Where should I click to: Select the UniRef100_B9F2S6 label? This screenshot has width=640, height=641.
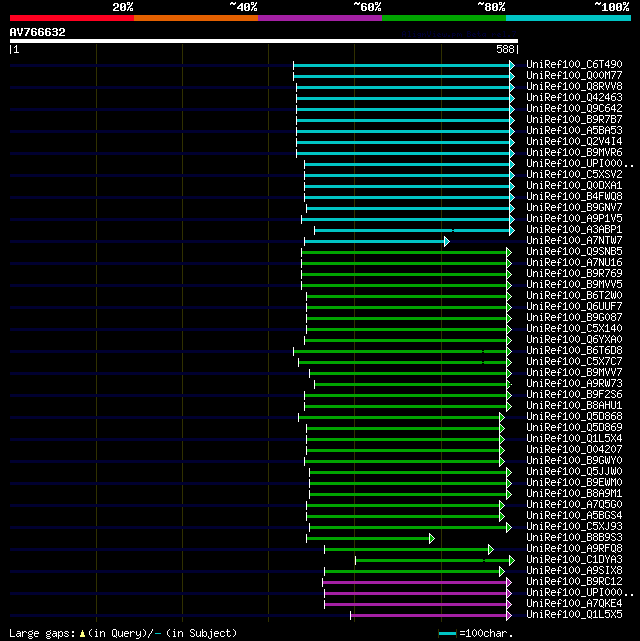coord(574,395)
